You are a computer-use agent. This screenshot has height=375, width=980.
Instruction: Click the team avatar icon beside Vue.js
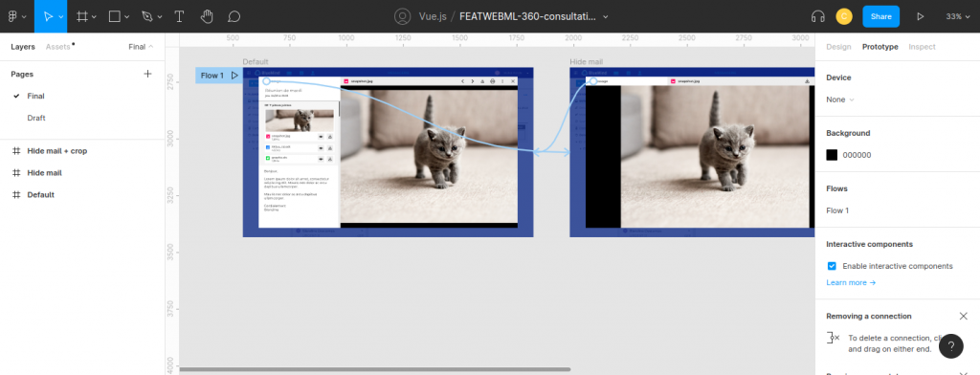tap(403, 16)
